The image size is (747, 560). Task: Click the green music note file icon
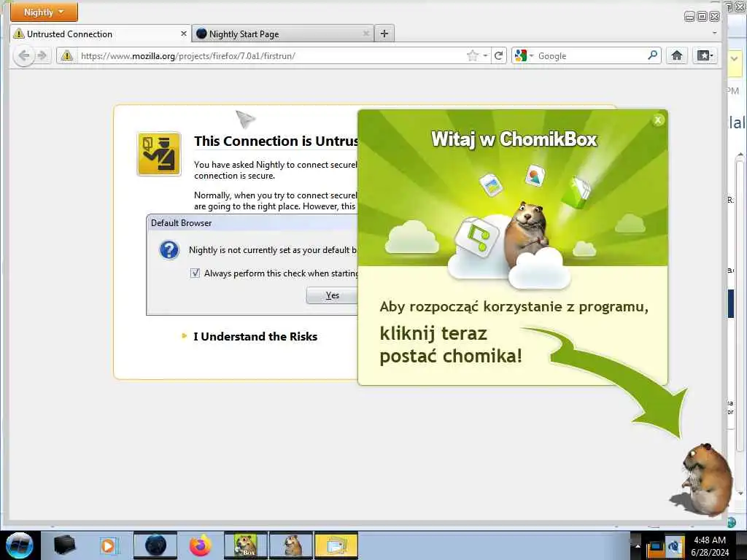[476, 237]
